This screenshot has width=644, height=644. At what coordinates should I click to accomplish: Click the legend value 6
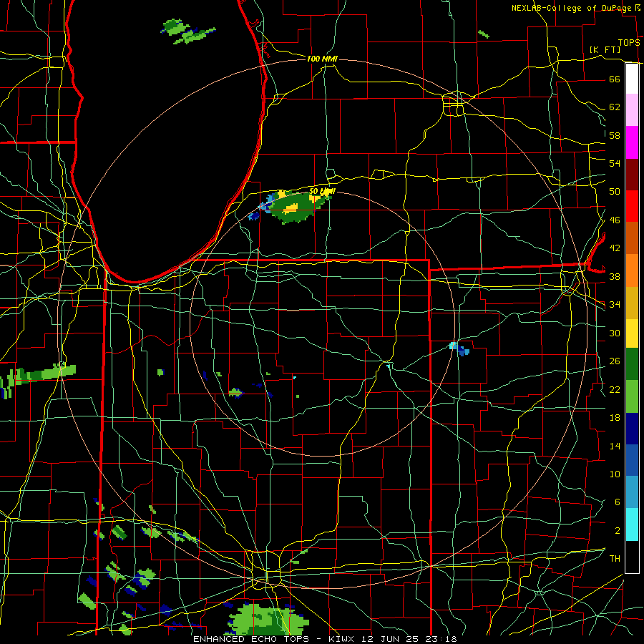coord(618,502)
